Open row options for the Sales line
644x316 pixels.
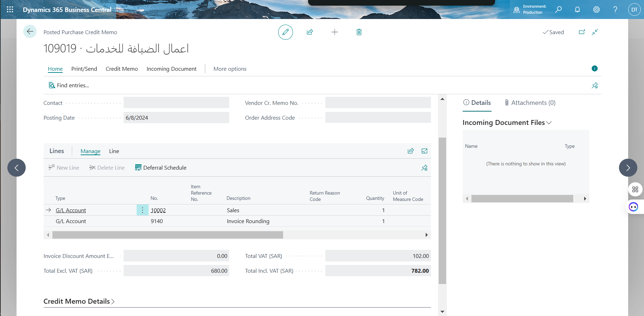tap(142, 210)
